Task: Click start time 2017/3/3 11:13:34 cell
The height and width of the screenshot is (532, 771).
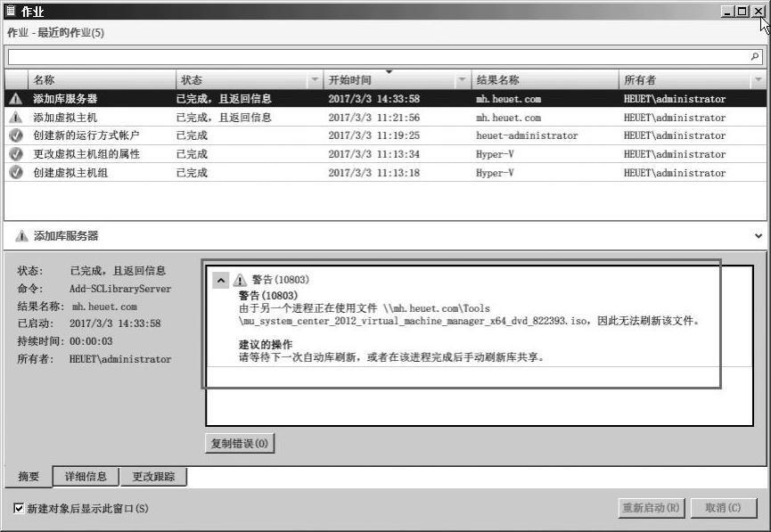Action: click(374, 154)
